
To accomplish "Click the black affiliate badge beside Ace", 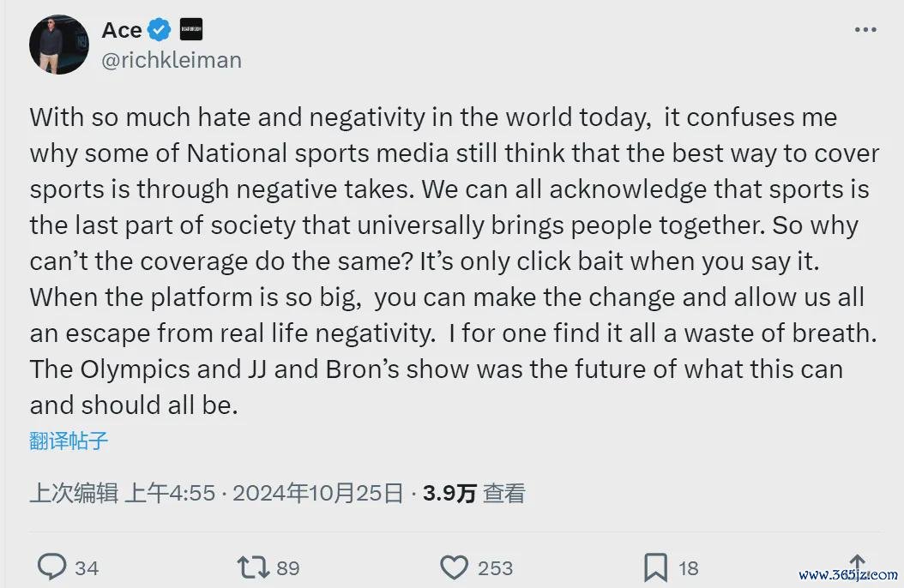I will pos(191,30).
